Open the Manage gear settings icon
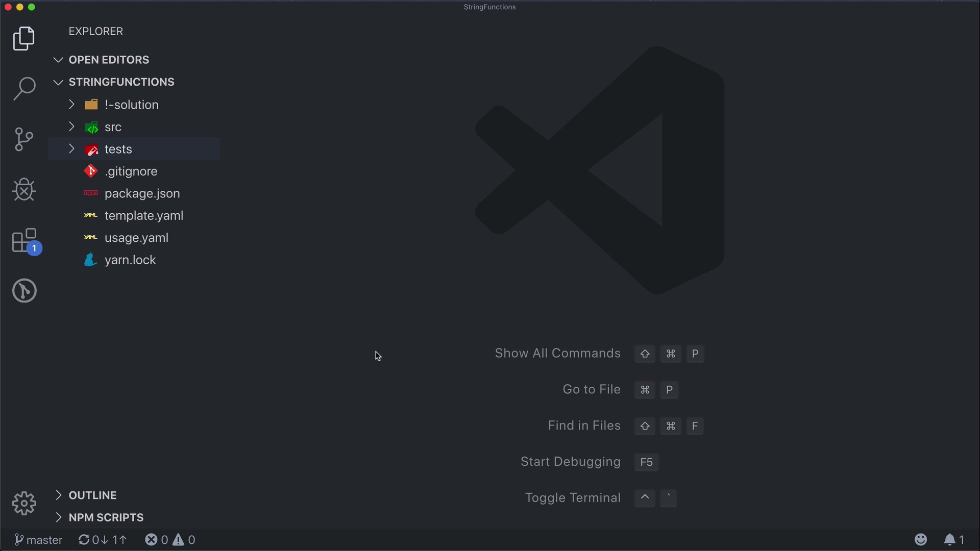 click(24, 504)
